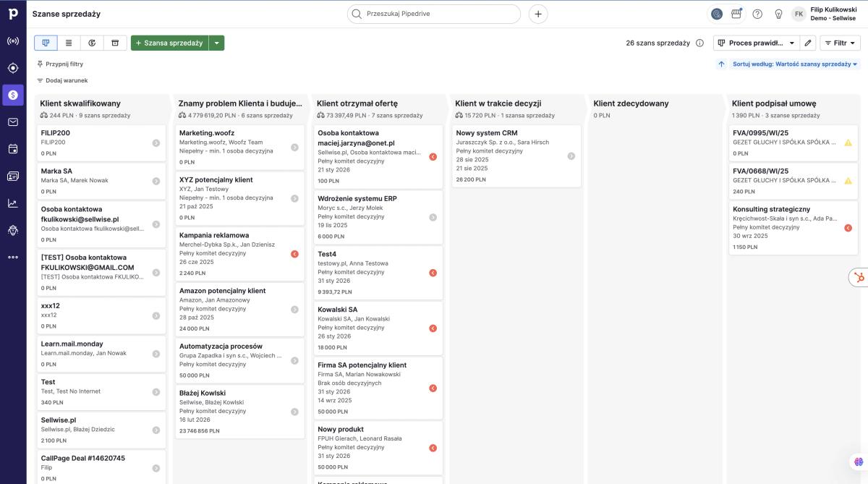Open the Amazon potencjalny klient deal
Image resolution: width=868 pixels, height=484 pixels.
click(239, 308)
